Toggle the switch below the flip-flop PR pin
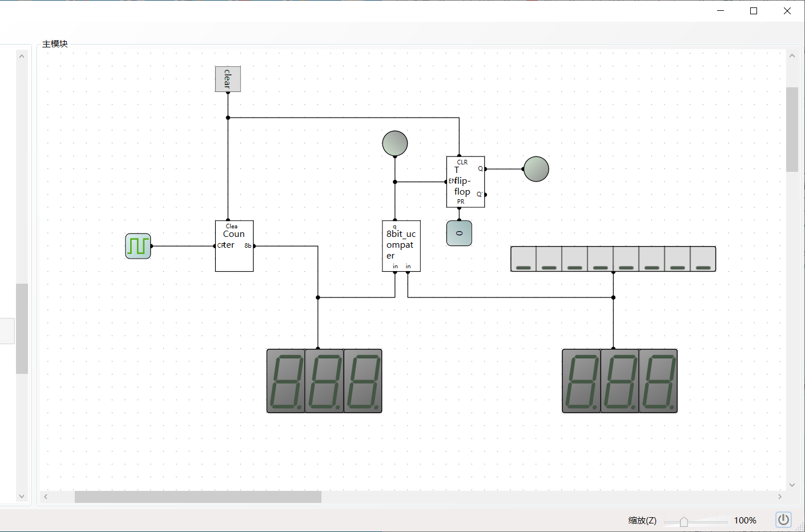 (459, 233)
